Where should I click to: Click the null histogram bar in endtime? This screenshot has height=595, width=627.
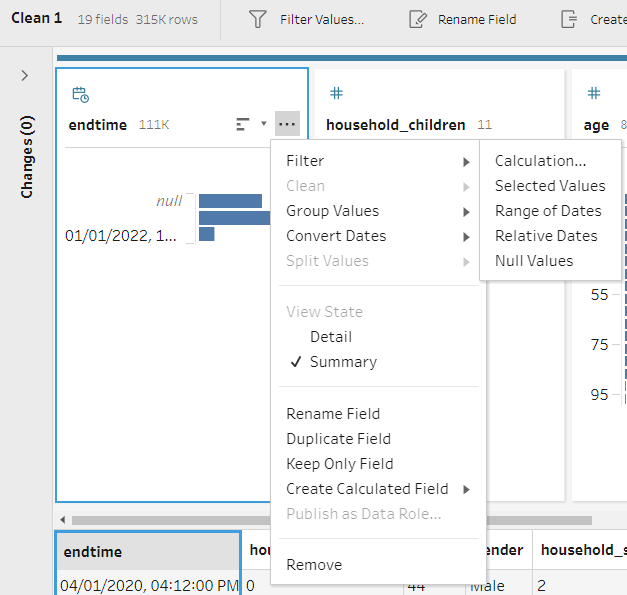(x=230, y=201)
